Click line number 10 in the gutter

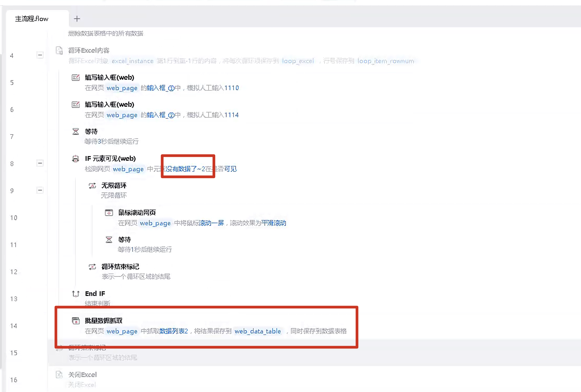click(x=13, y=218)
